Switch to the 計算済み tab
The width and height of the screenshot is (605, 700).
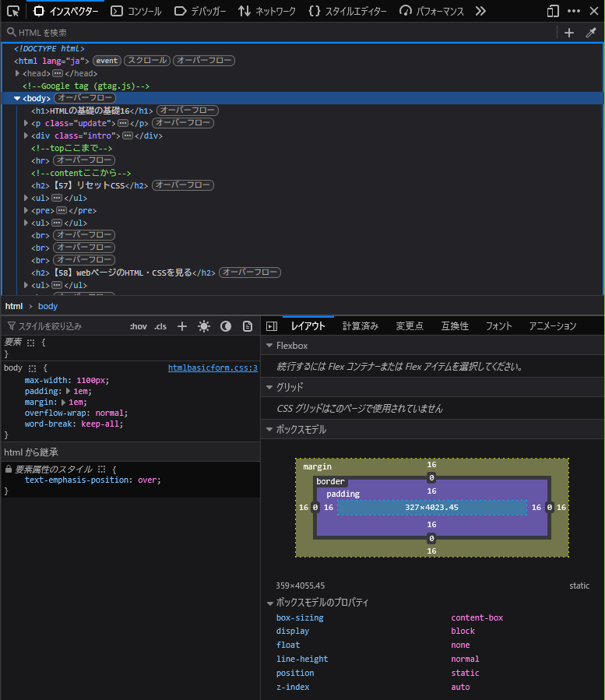pos(361,326)
